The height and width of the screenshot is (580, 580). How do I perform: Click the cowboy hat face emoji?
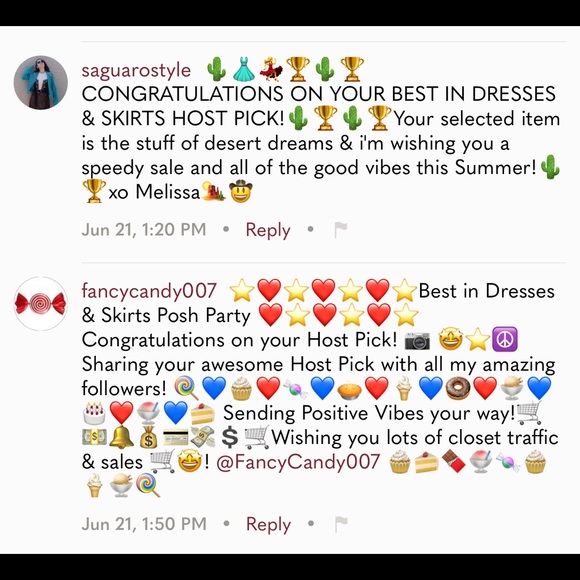pos(240,191)
